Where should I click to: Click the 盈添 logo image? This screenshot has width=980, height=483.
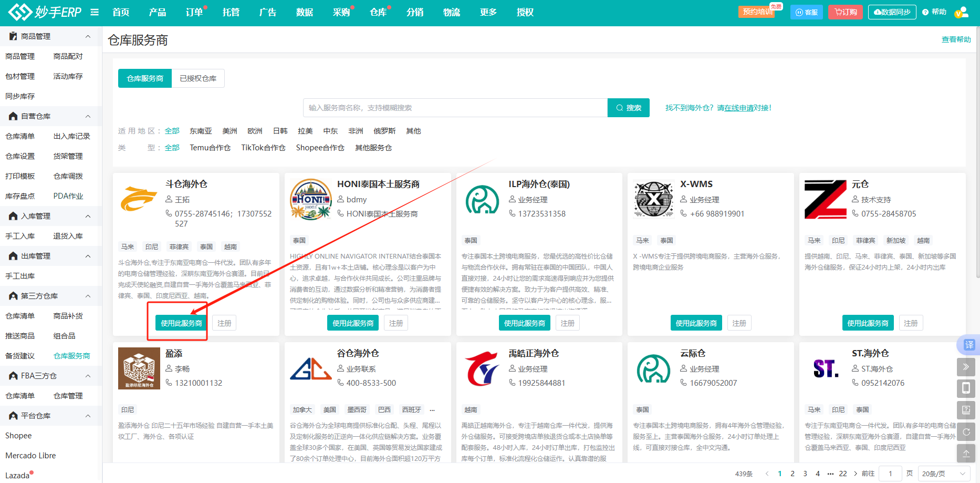point(139,368)
